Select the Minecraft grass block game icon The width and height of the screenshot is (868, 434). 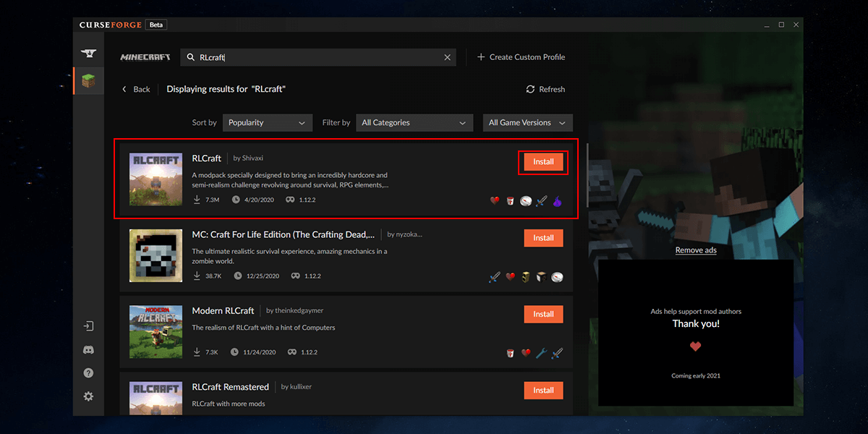tap(88, 81)
